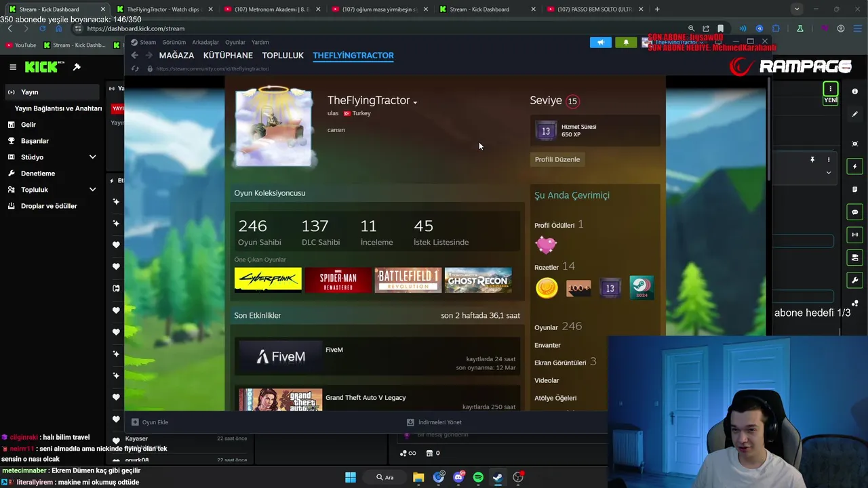Go to the KÜTÜPHANE tab
868x488 pixels.
pyautogui.click(x=228, y=56)
